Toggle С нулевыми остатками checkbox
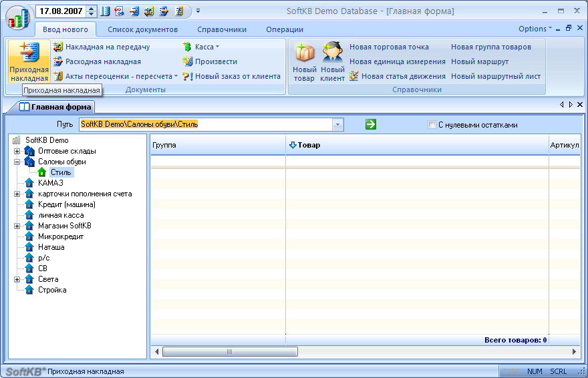 coord(432,125)
